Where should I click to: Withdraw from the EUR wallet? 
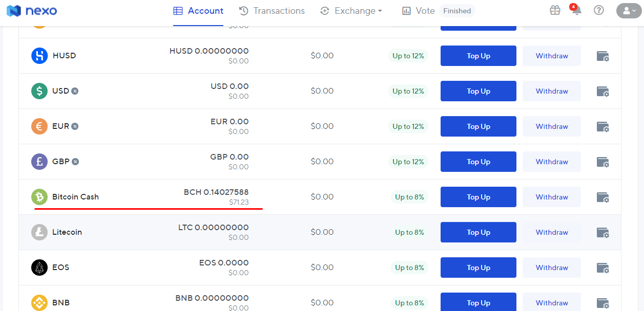552,126
